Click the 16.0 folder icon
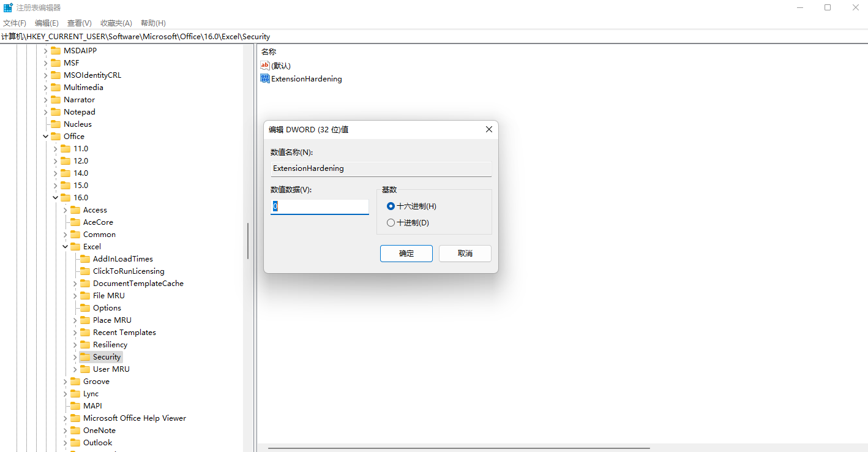This screenshot has height=452, width=868. point(65,197)
